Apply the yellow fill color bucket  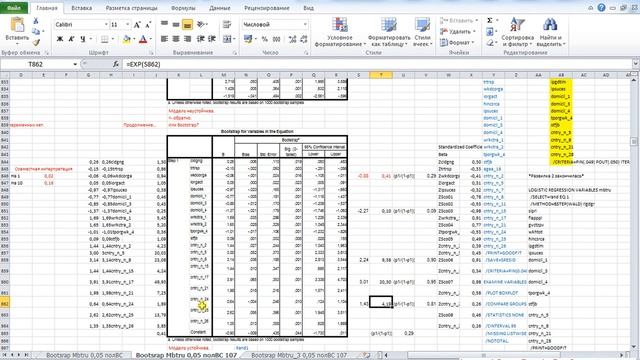127,39
